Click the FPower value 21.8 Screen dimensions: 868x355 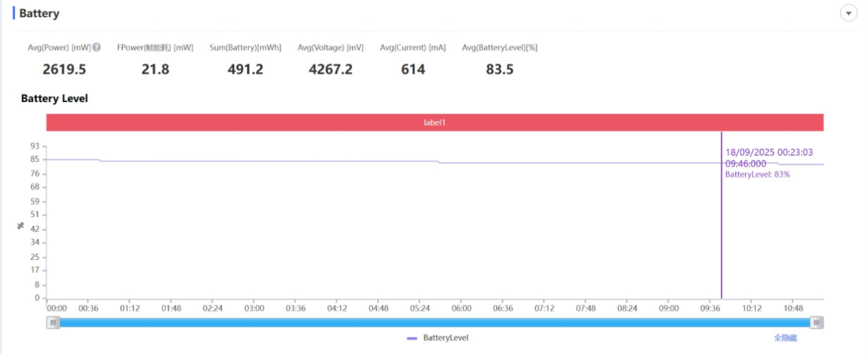tap(155, 69)
